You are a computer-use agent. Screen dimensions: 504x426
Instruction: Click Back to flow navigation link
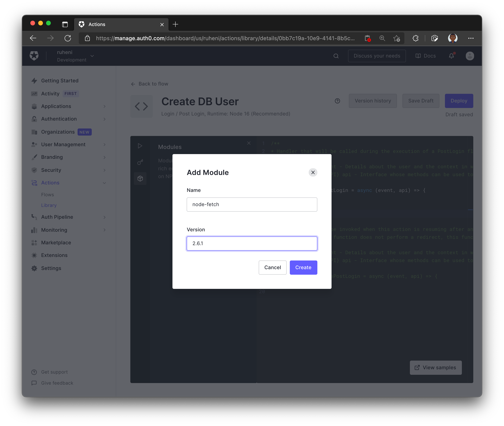pos(149,84)
